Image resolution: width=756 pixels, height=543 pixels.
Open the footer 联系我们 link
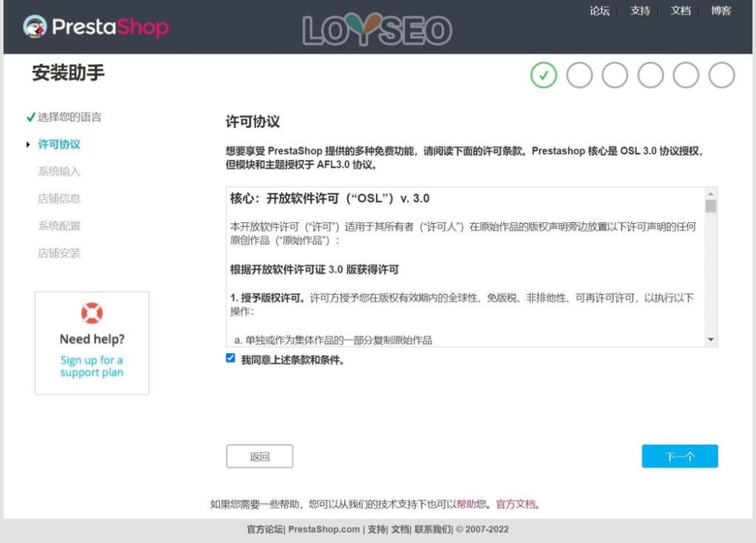coord(433,529)
